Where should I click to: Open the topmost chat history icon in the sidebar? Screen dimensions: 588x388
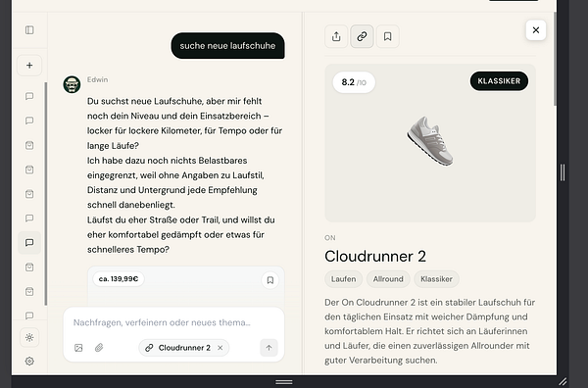29,96
